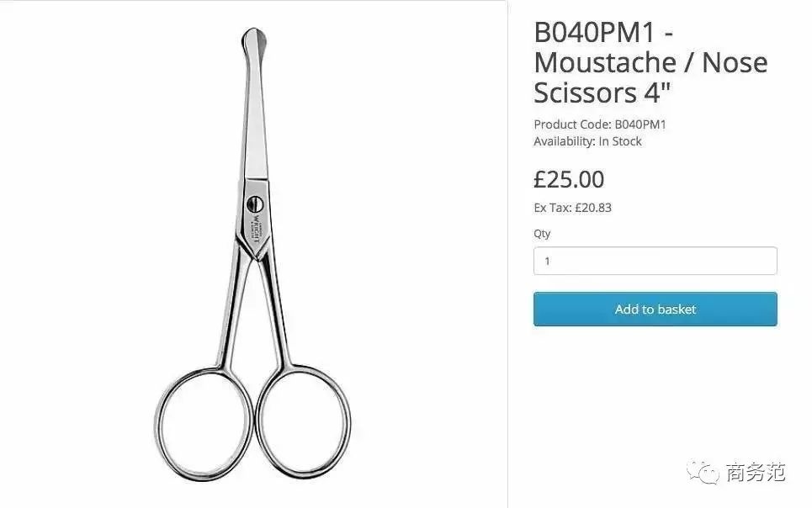Click the scissors pivot screw

pyautogui.click(x=255, y=204)
